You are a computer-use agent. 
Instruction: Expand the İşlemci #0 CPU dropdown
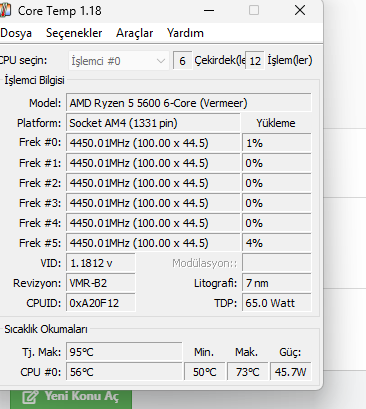[118, 61]
